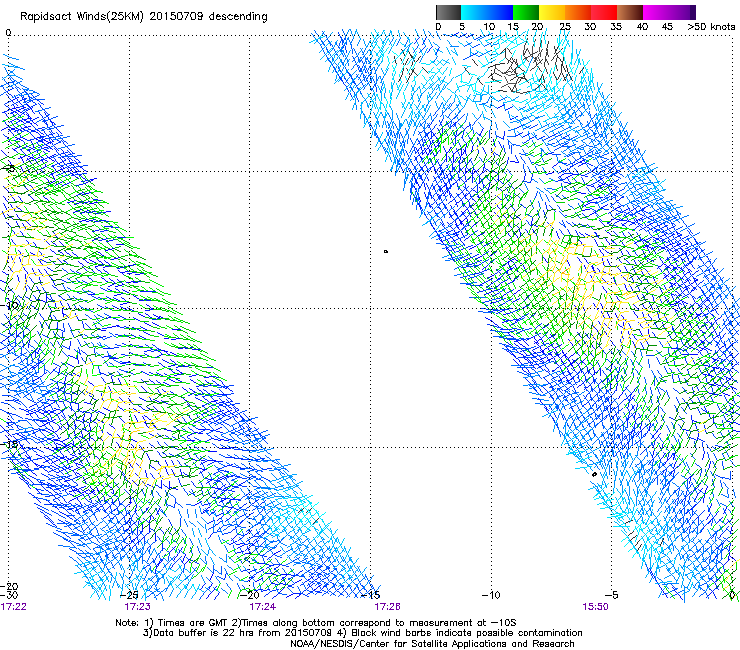Click the 17:24 time label
This screenshot has height=650, width=740.
tap(262, 607)
